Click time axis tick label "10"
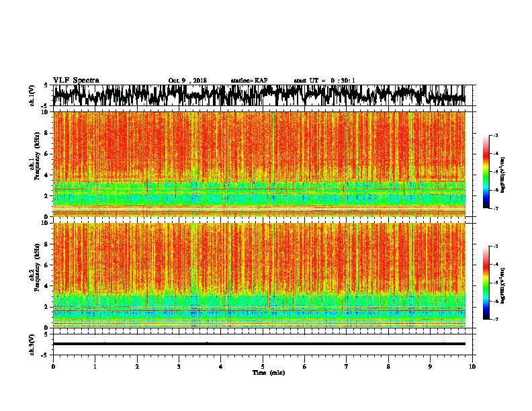The height and width of the screenshot is (411, 532). click(x=472, y=367)
